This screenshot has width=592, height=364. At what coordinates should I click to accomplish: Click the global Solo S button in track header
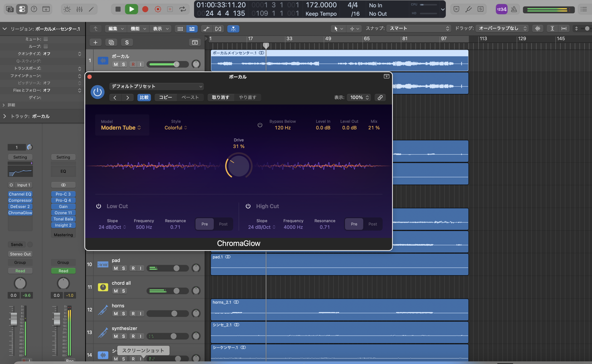(127, 42)
